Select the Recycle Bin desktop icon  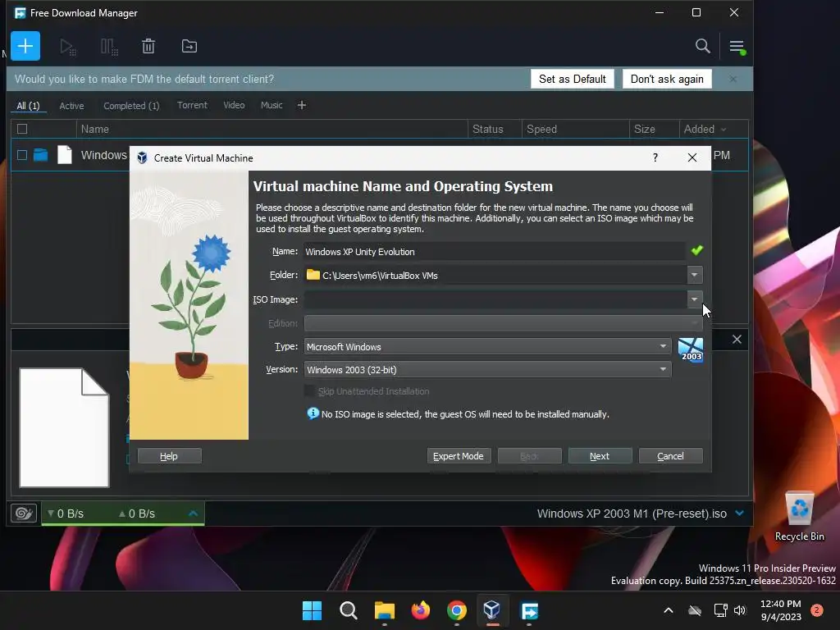[799, 517]
